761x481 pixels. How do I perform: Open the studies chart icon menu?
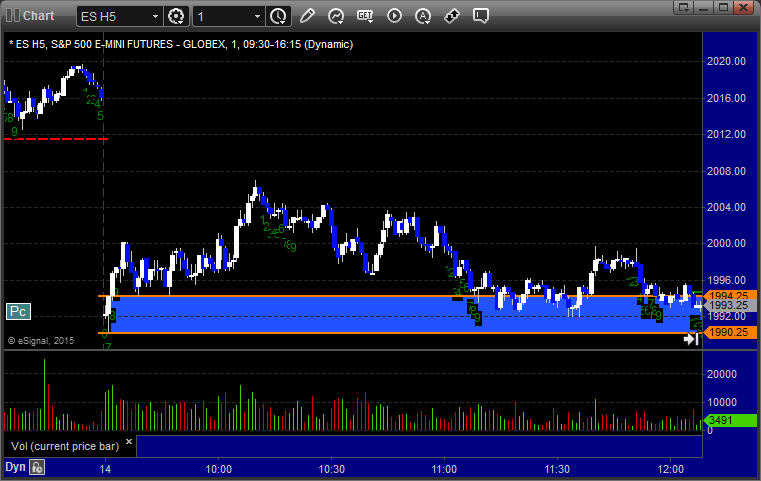[x=336, y=16]
